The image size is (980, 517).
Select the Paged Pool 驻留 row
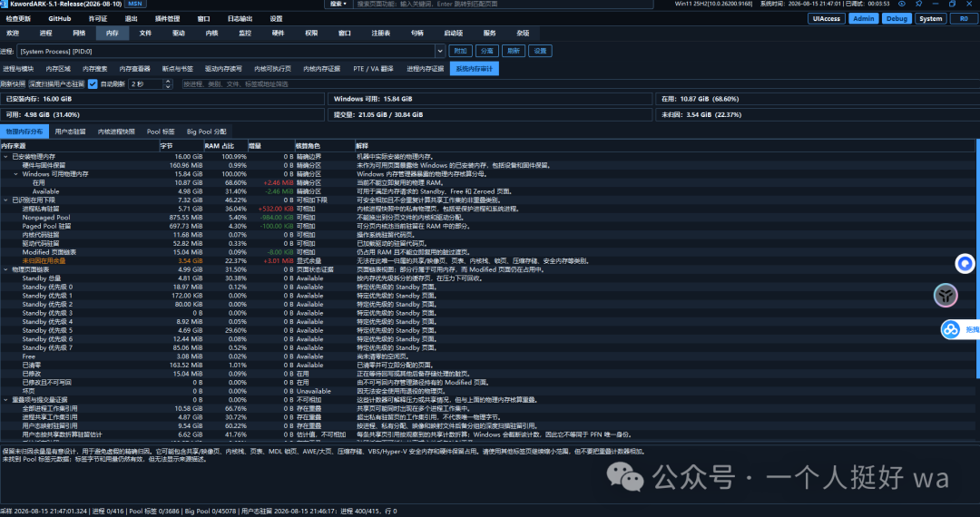(487, 226)
